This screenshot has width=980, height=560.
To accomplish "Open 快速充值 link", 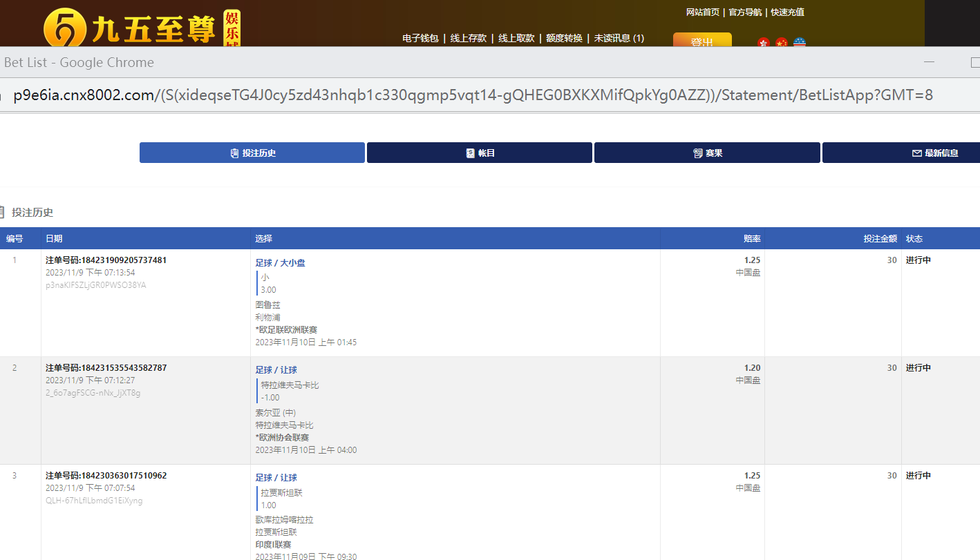I will pos(788,12).
